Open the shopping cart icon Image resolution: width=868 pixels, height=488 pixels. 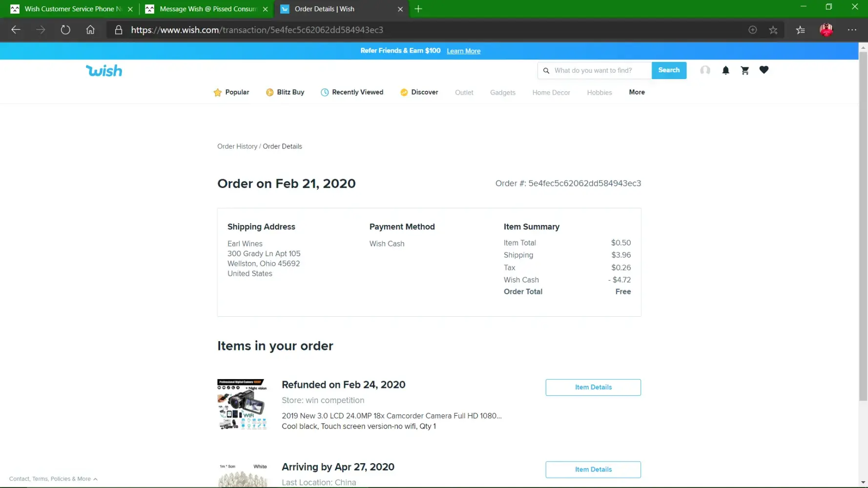point(744,70)
